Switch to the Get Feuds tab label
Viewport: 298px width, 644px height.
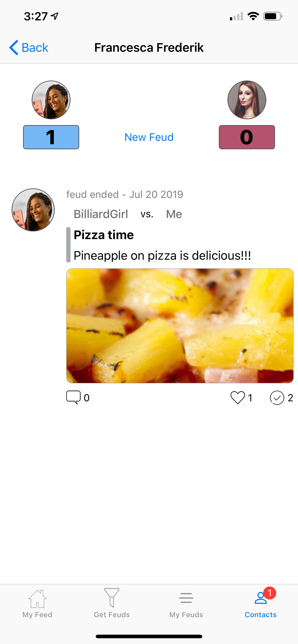pos(112,615)
